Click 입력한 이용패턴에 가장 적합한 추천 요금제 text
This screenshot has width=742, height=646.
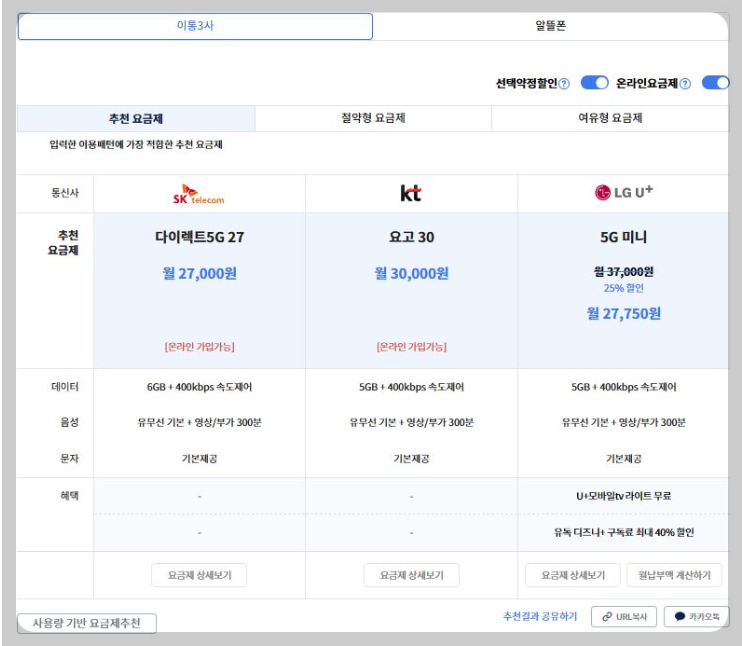click(x=136, y=144)
